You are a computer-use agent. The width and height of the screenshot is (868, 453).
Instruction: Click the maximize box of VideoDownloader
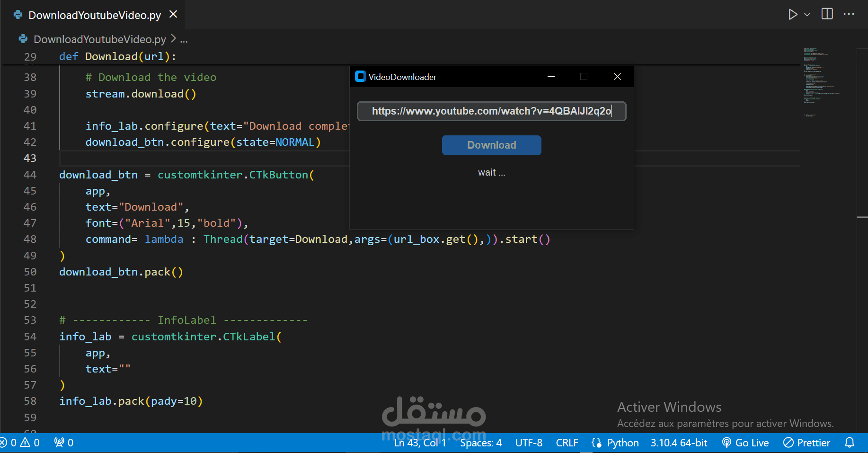click(584, 77)
